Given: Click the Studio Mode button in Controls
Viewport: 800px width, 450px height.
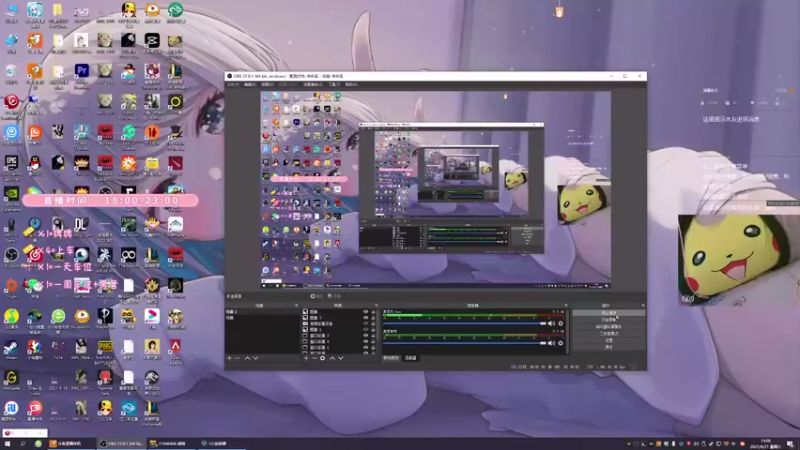Looking at the screenshot, I should (609, 333).
